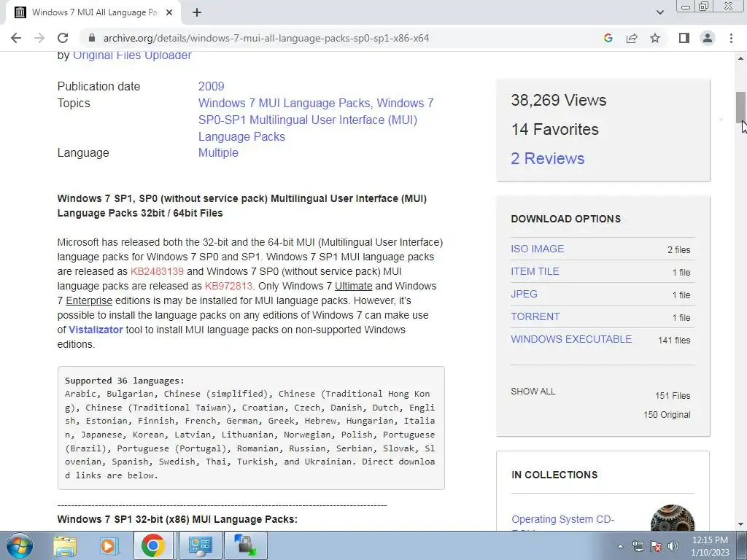Click the DOWNLOAD OPTIONS heading

[565, 219]
